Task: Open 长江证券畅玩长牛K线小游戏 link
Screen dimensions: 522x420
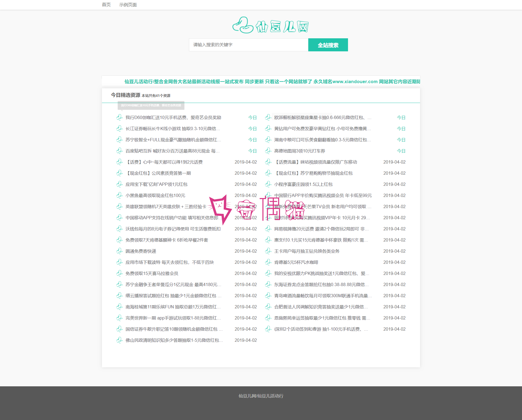Action: click(x=173, y=128)
